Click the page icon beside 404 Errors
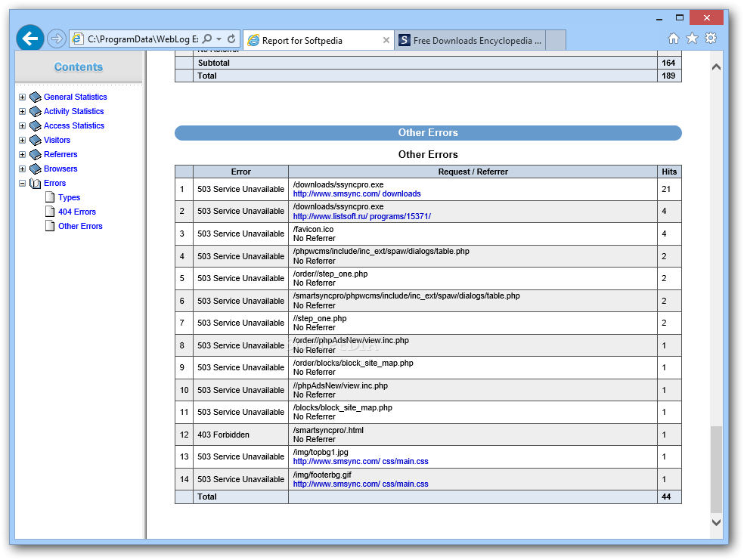The width and height of the screenshot is (744, 560). (50, 212)
